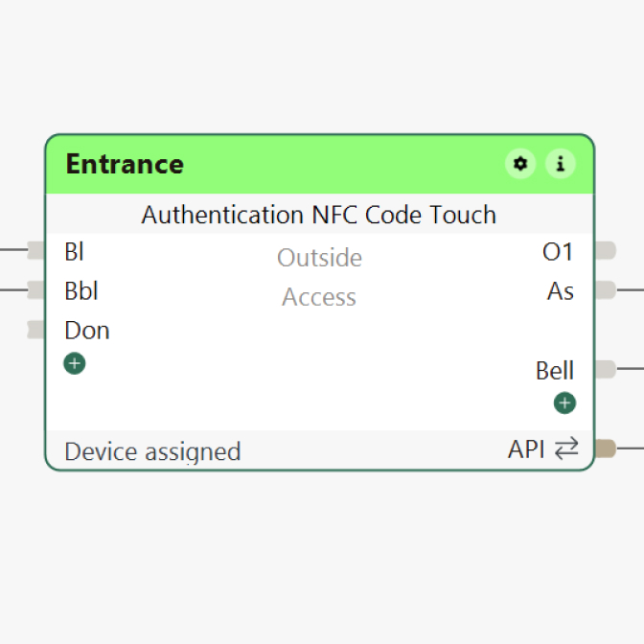Select the Bl input connector

(36, 251)
